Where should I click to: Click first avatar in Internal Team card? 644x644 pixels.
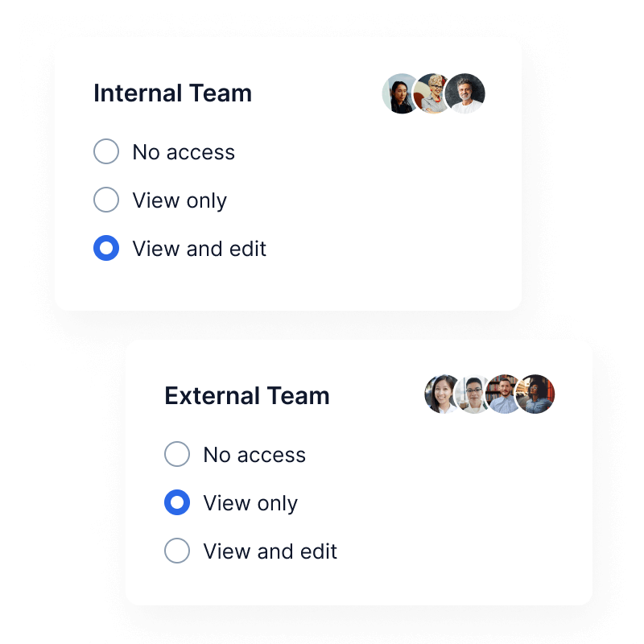click(398, 94)
